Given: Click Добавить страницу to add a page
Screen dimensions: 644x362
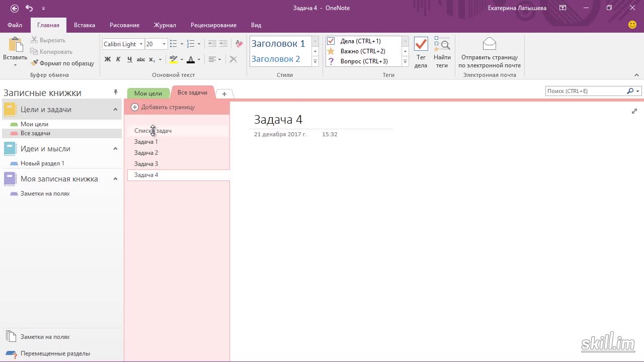Looking at the screenshot, I should [x=163, y=107].
